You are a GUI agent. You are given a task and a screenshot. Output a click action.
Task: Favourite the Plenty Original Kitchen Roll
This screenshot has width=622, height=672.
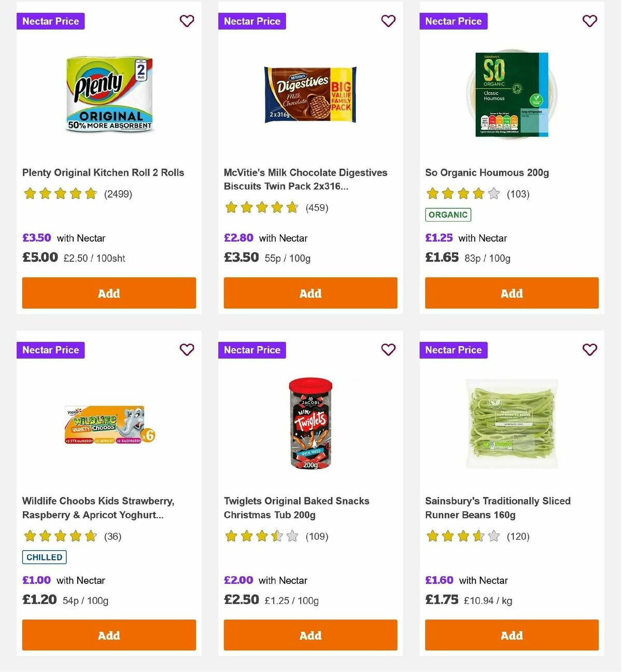[187, 21]
